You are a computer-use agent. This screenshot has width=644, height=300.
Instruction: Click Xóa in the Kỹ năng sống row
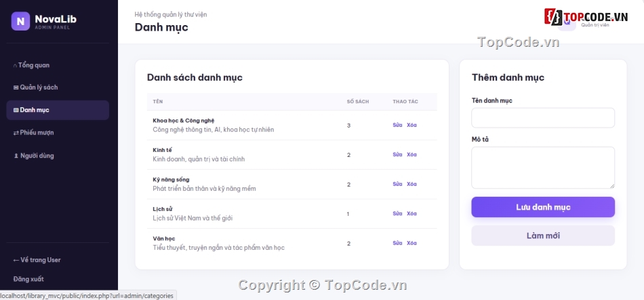coord(411,184)
